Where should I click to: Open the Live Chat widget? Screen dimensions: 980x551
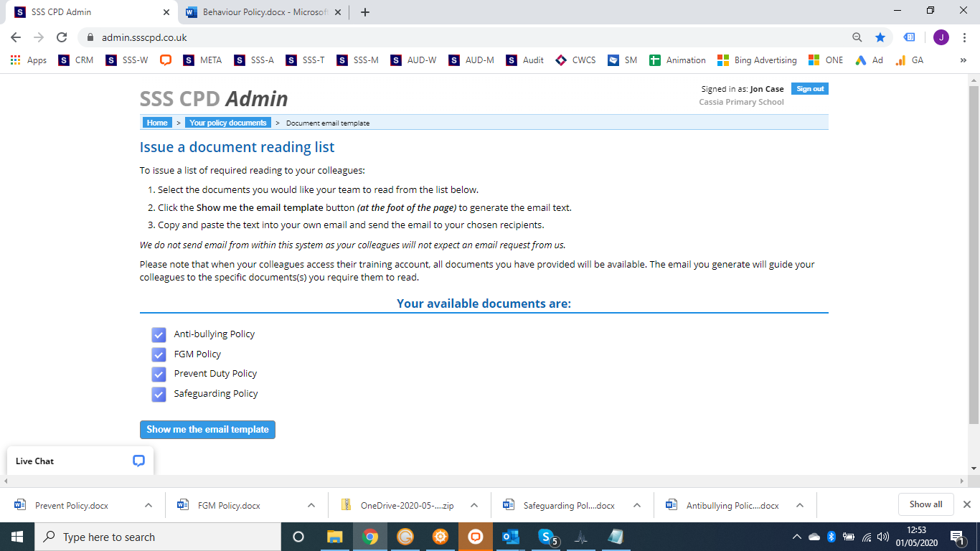click(80, 461)
